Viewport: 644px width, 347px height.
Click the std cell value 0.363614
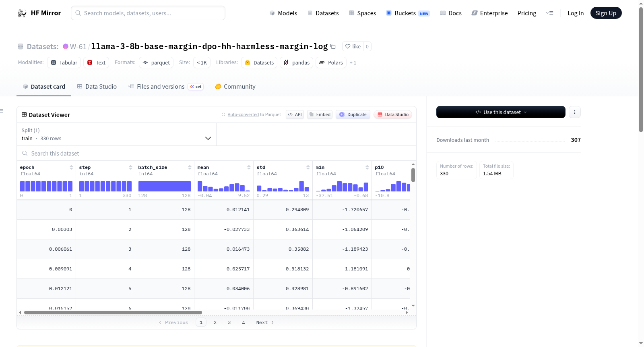tap(297, 229)
